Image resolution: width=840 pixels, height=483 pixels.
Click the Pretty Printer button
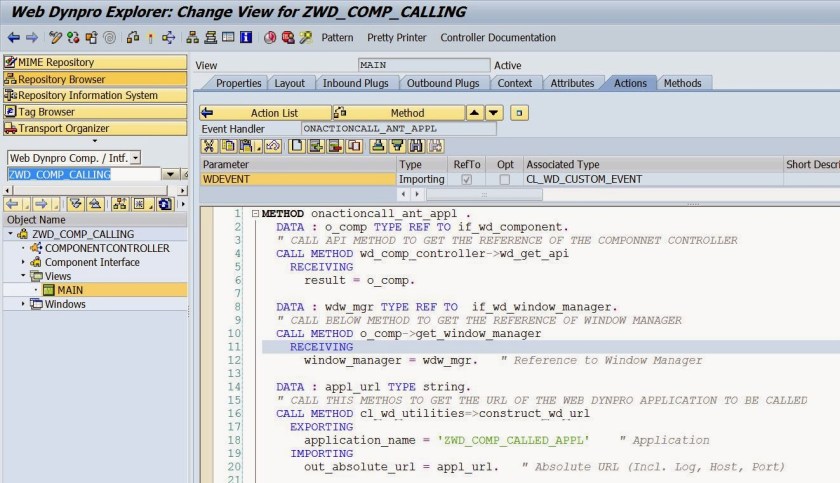click(x=396, y=38)
